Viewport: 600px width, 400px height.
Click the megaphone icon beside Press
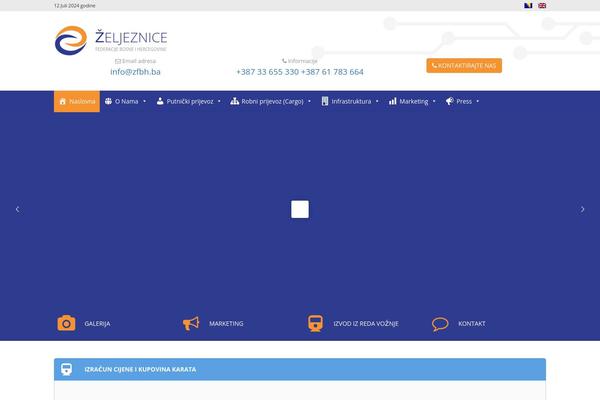pyautogui.click(x=450, y=101)
